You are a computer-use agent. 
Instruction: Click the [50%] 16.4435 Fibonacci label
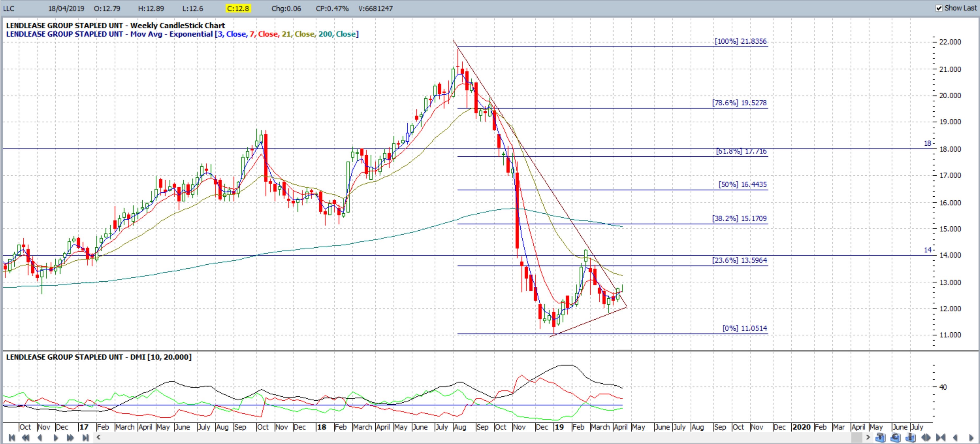[x=743, y=185]
